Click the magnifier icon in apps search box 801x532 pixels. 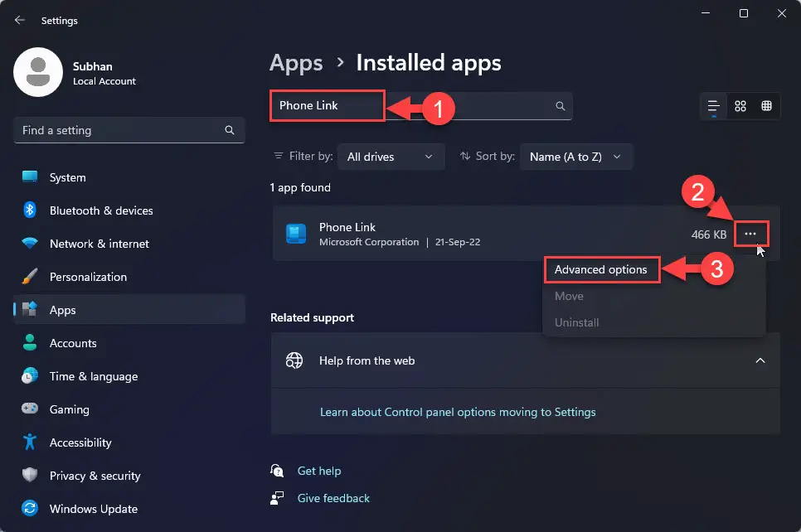coord(560,106)
